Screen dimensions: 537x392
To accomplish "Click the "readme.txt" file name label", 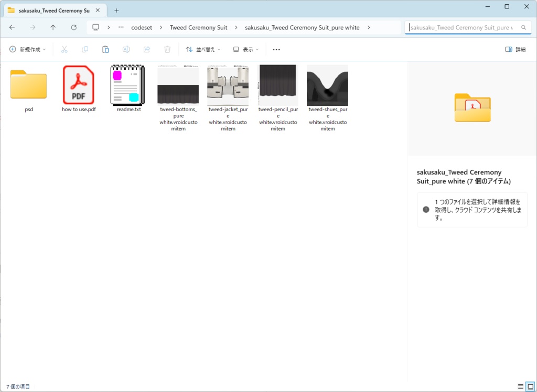I will coord(129,110).
